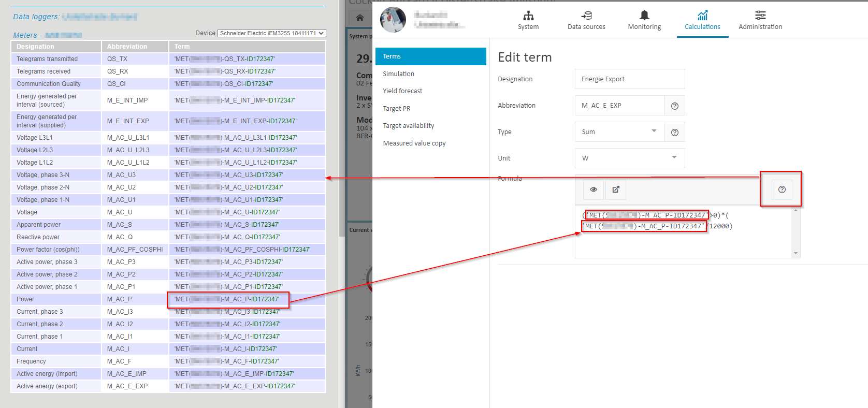Click the Designation field with Energie Export
The width and height of the screenshot is (868, 408).
(629, 79)
